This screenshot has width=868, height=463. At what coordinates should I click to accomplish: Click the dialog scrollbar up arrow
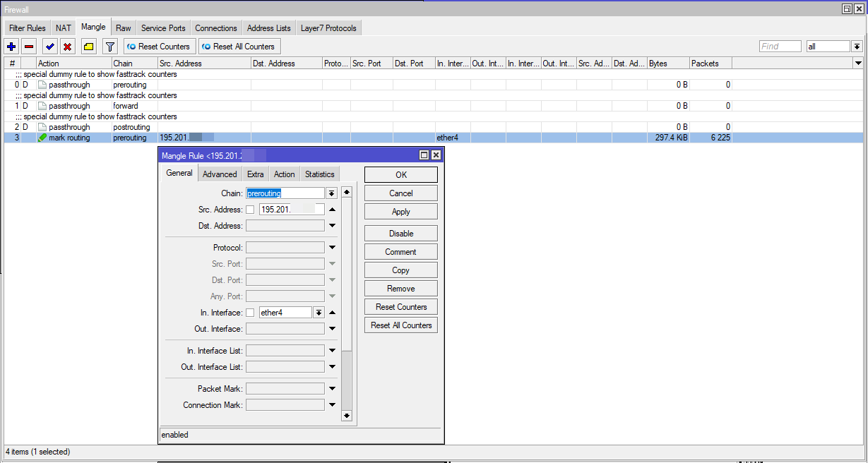(x=346, y=192)
